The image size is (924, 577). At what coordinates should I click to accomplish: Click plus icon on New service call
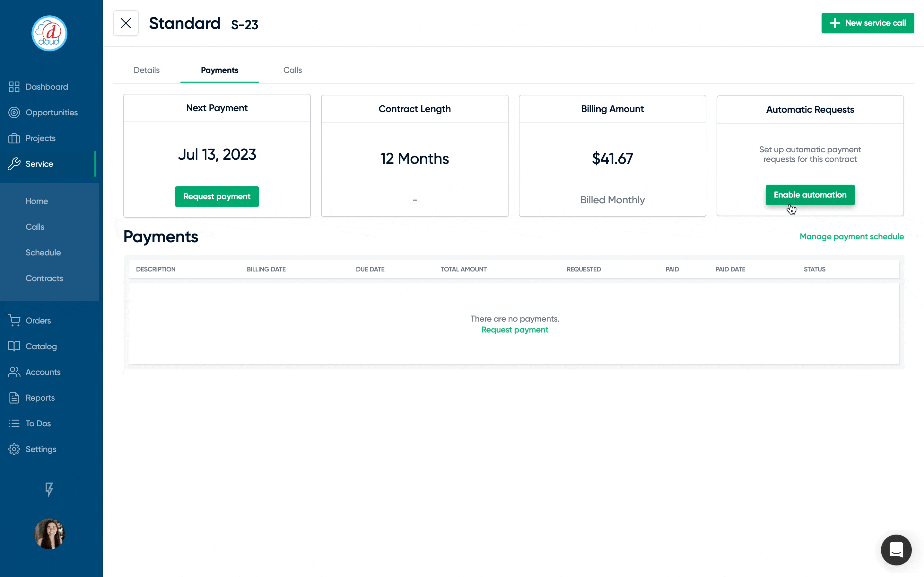[x=835, y=23]
